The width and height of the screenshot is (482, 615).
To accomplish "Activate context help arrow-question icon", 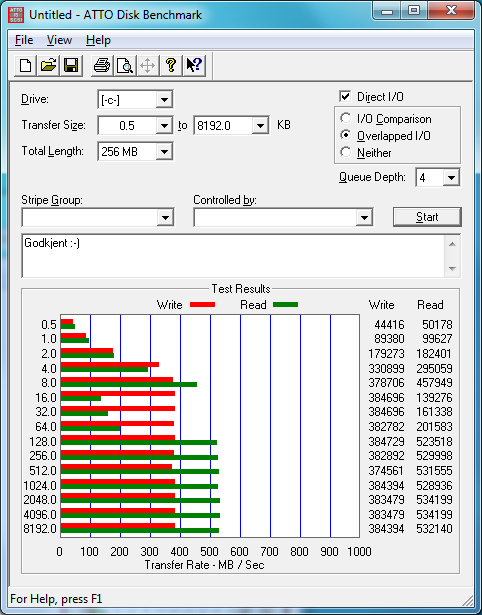I will (x=194, y=65).
